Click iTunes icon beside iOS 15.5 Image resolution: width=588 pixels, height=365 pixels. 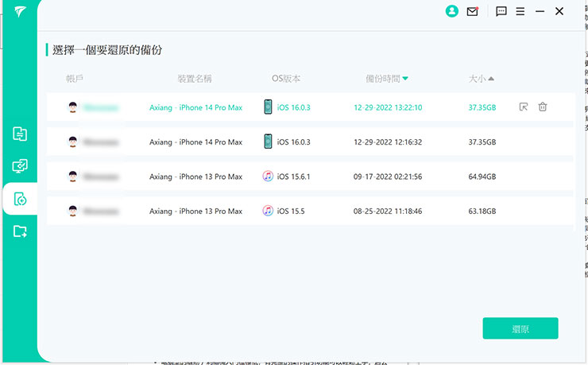pos(268,211)
